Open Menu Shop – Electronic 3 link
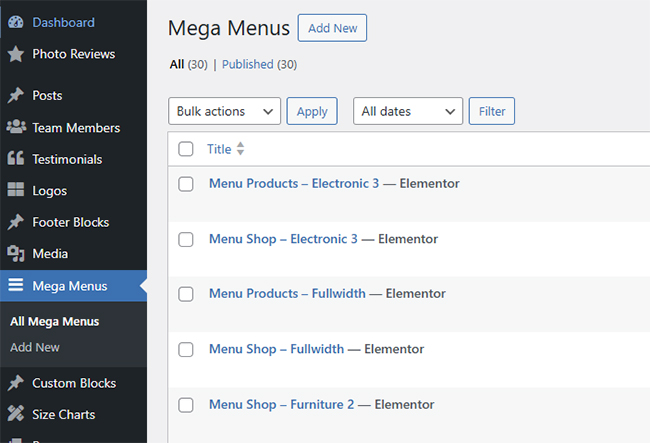The height and width of the screenshot is (443, 650). pos(283,239)
